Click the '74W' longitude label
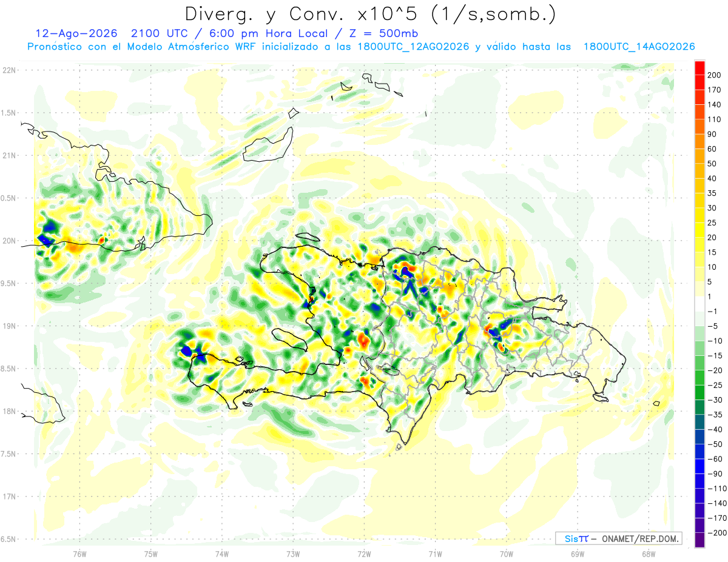This screenshot has height=562, width=728. [x=221, y=553]
